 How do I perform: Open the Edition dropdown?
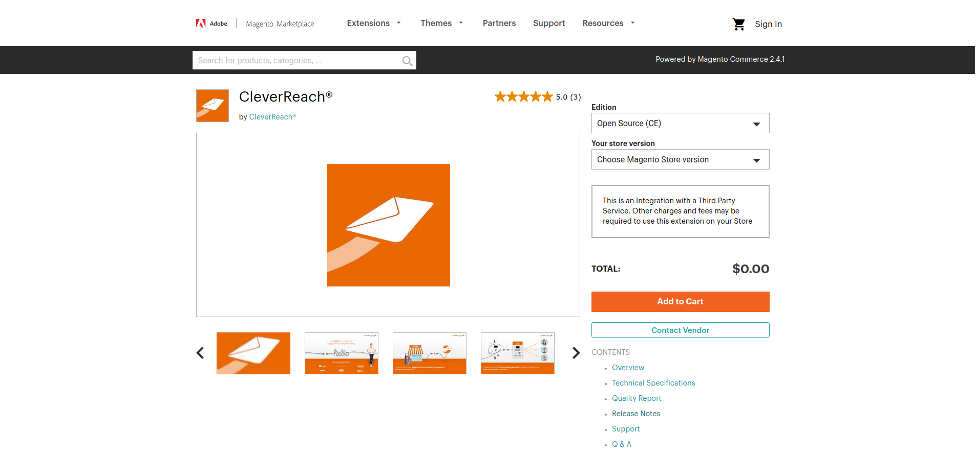click(680, 124)
